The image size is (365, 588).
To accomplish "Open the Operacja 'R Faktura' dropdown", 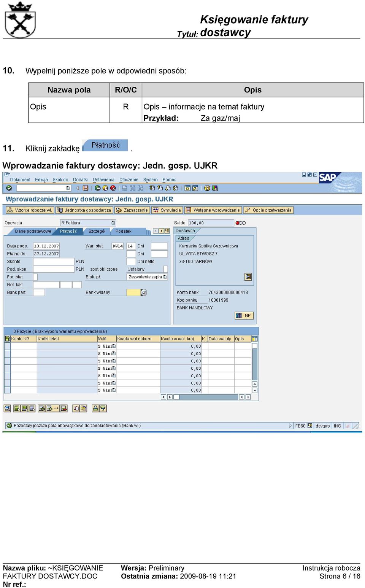I will pos(113,222).
